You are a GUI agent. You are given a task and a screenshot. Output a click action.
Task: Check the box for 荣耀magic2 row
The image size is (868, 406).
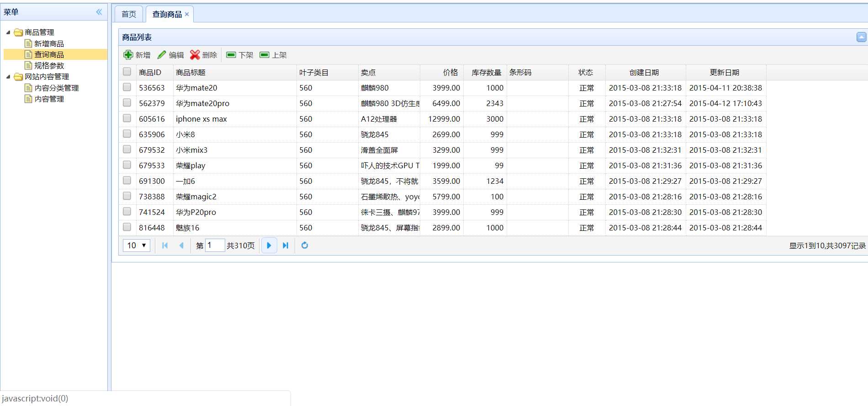pos(127,196)
